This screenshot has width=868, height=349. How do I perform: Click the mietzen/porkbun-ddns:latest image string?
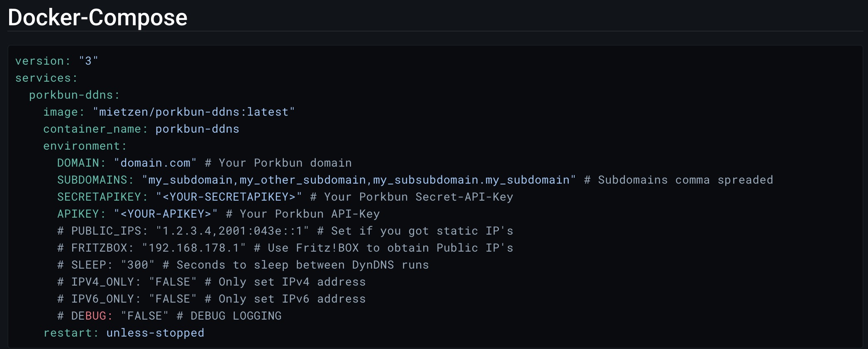(x=194, y=112)
